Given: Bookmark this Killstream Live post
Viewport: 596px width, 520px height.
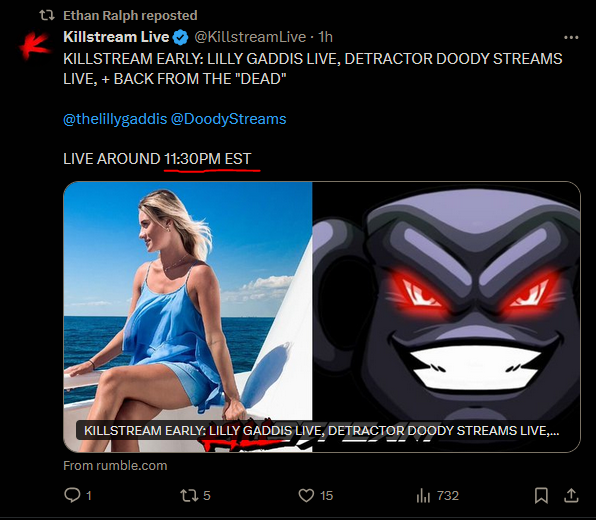Looking at the screenshot, I should pos(541,495).
